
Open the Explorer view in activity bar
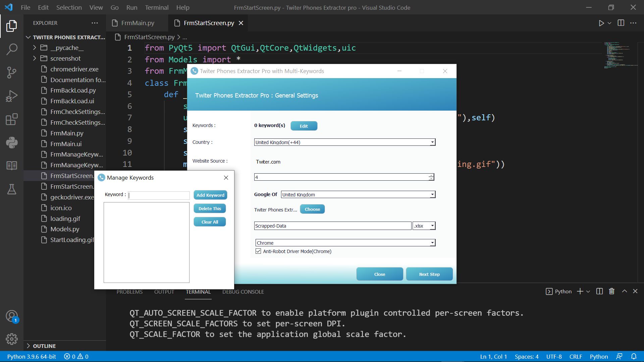click(12, 26)
